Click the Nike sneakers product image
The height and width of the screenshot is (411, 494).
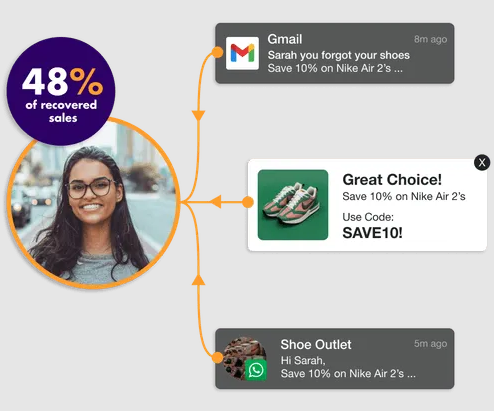[293, 205]
